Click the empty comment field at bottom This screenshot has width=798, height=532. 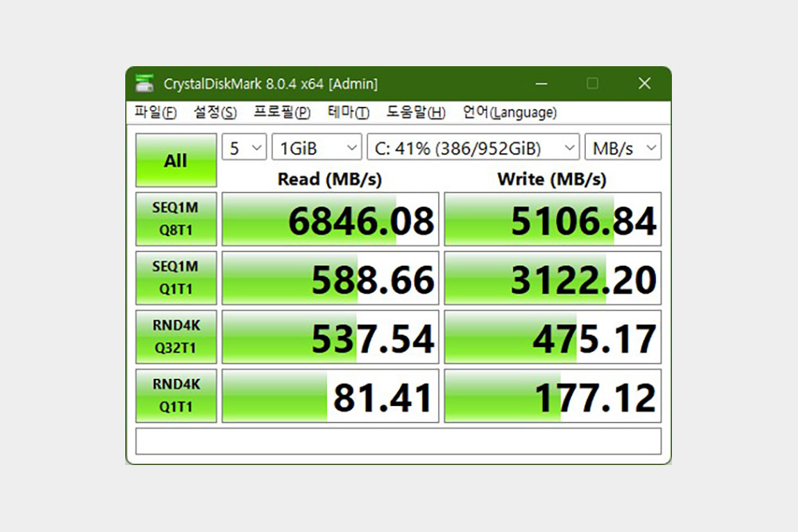tap(398, 441)
